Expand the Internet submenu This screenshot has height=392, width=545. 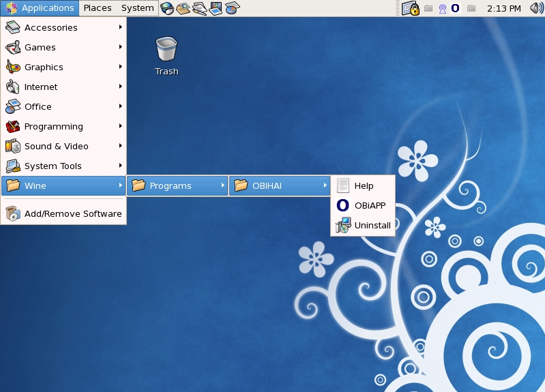click(x=63, y=87)
